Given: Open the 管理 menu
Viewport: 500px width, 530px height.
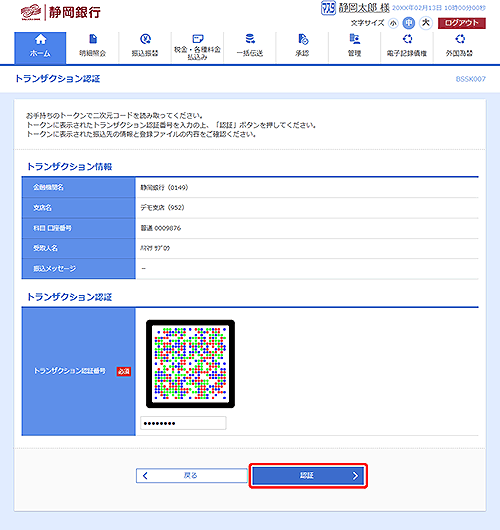Looking at the screenshot, I should click(x=355, y=48).
